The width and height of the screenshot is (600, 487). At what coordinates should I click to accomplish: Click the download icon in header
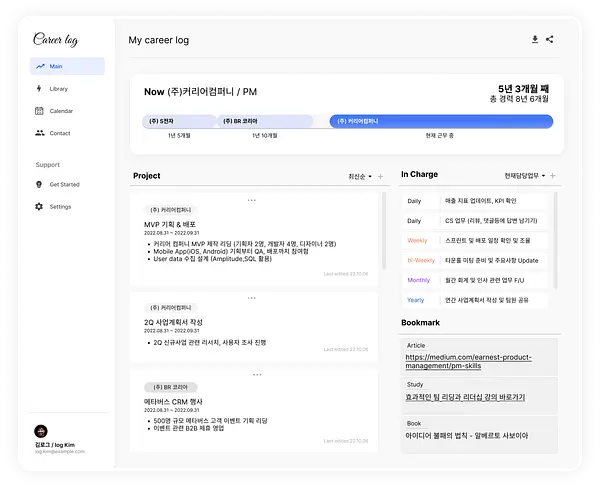click(535, 39)
